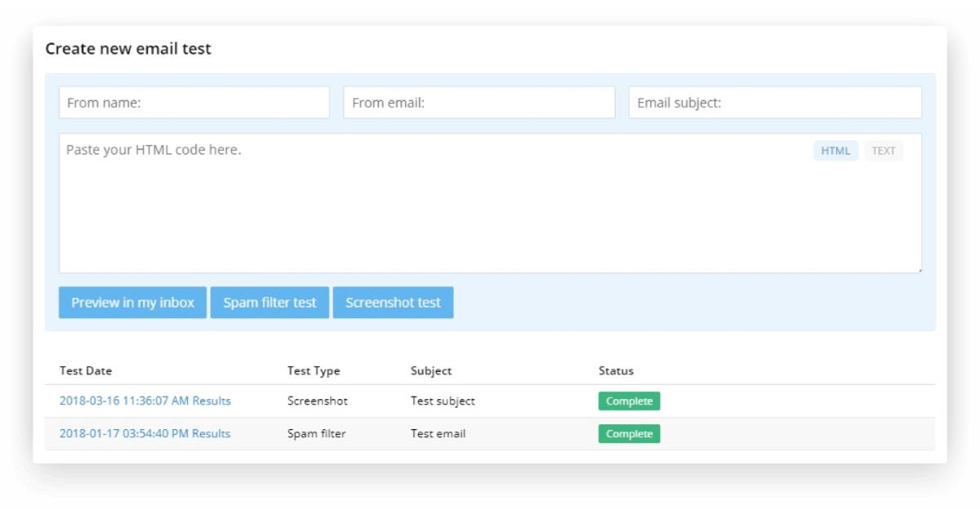Open the 2018-03-16 Screenshot test results
Screen dimensions: 980x514
[145, 401]
